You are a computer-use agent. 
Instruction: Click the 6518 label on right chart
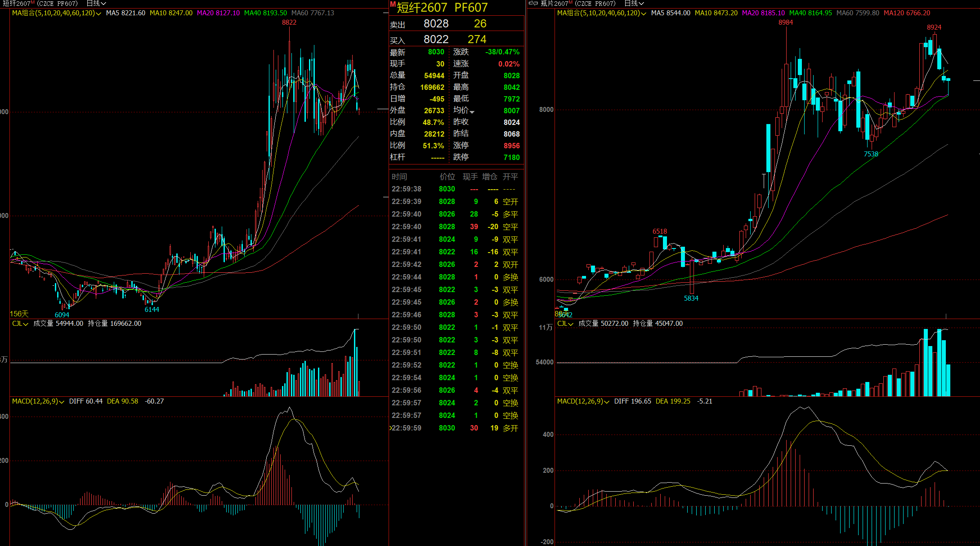point(660,231)
